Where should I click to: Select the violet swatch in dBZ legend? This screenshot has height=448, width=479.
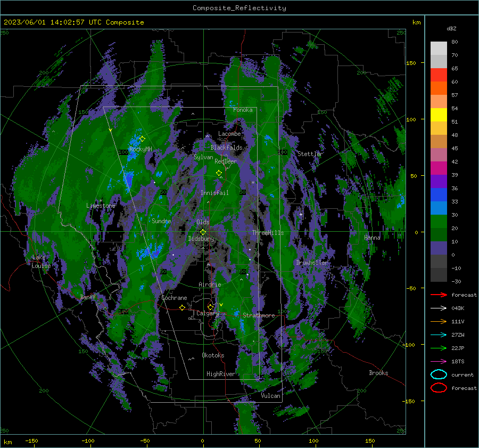tap(439, 181)
